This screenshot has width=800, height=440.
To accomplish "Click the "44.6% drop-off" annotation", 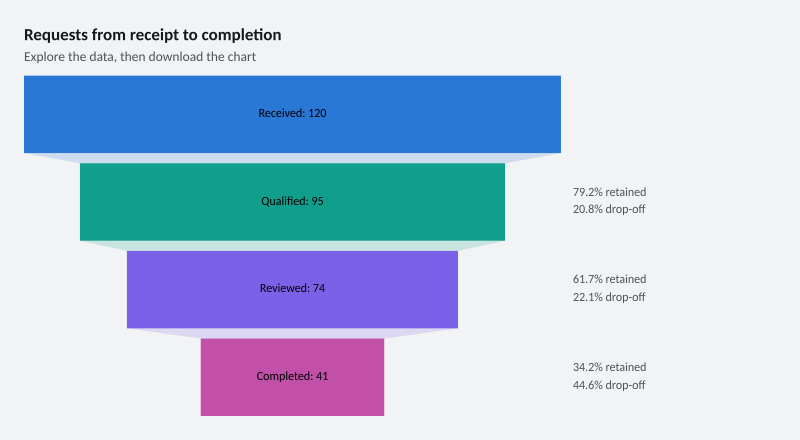I will click(x=609, y=385).
